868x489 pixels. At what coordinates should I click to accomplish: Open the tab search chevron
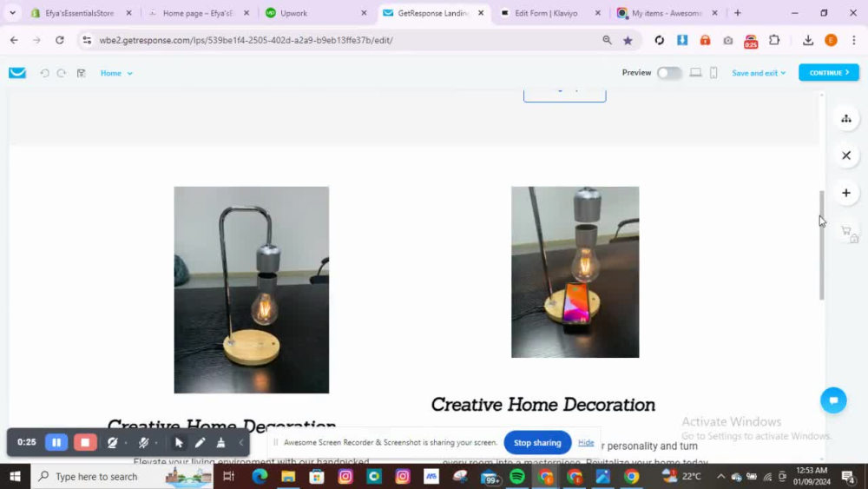click(x=12, y=13)
